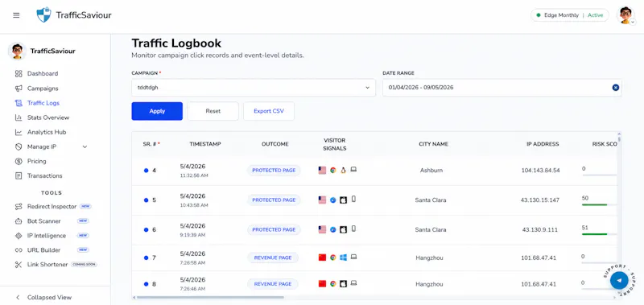
Task: Click REVENUE PAGE badge in row 8
Action: point(273,284)
